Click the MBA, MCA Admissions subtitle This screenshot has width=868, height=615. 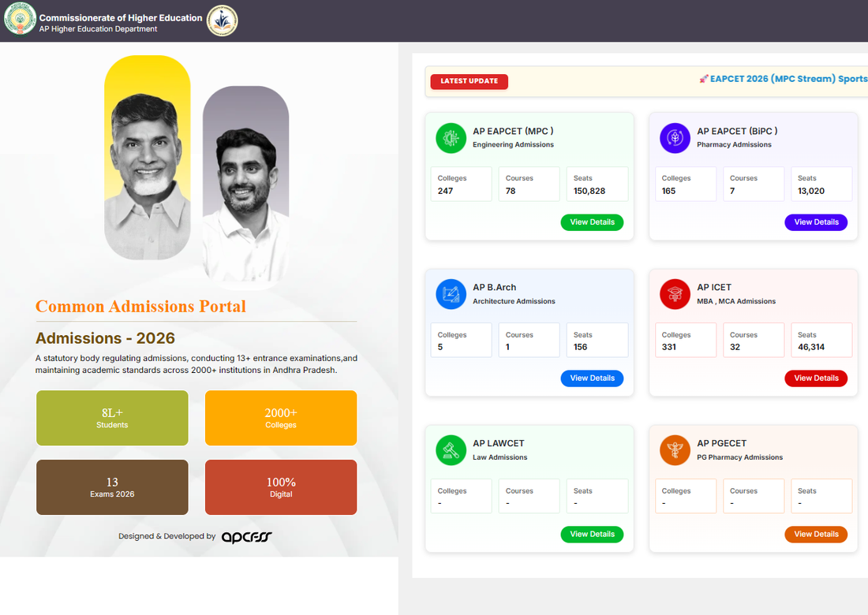(x=736, y=301)
